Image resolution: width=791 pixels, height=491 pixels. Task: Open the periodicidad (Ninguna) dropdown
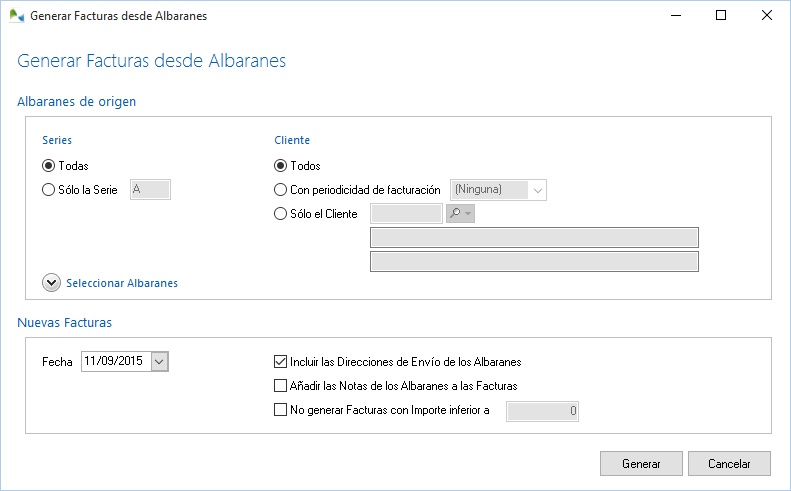(537, 190)
